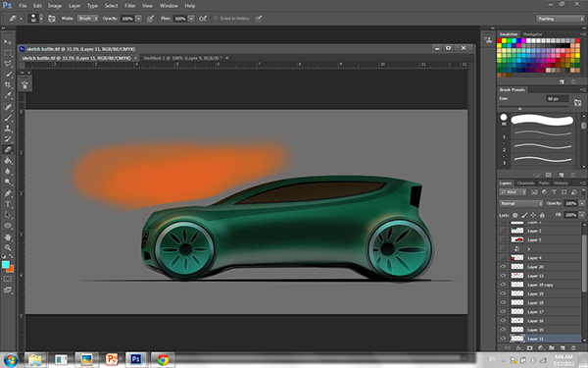Select the Polygonal Lasso tool

(x=8, y=64)
